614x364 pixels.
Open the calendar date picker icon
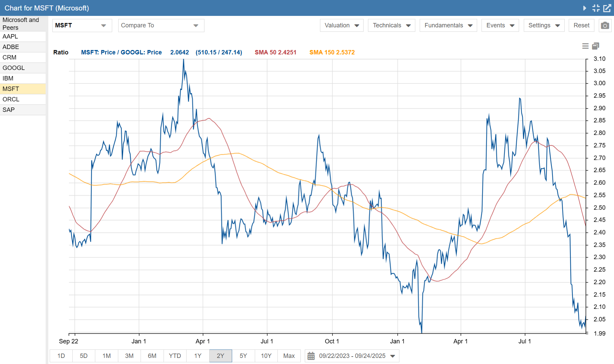pos(311,356)
